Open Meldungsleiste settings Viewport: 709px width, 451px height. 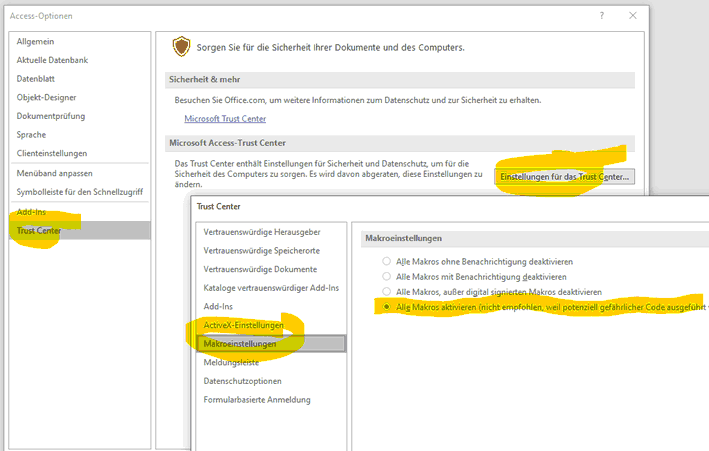pyautogui.click(x=231, y=362)
